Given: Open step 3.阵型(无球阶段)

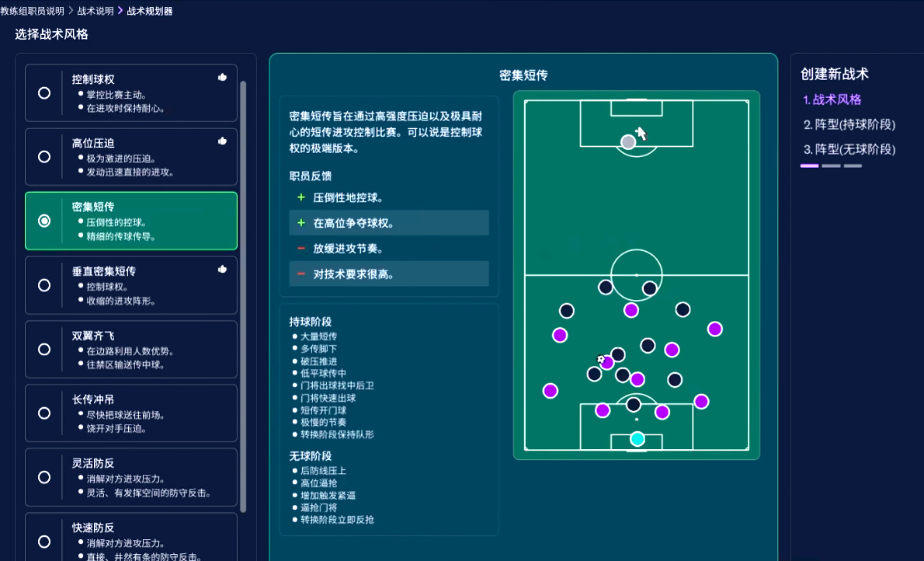Looking at the screenshot, I should click(x=849, y=149).
